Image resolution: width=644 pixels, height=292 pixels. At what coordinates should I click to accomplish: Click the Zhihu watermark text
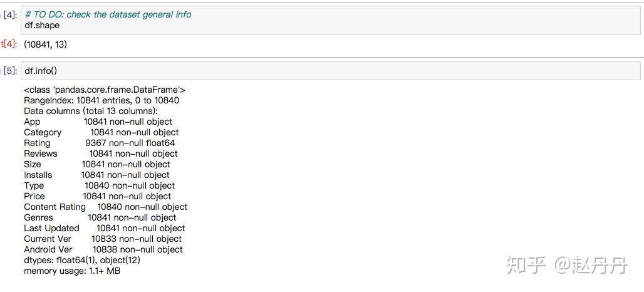click(x=567, y=265)
